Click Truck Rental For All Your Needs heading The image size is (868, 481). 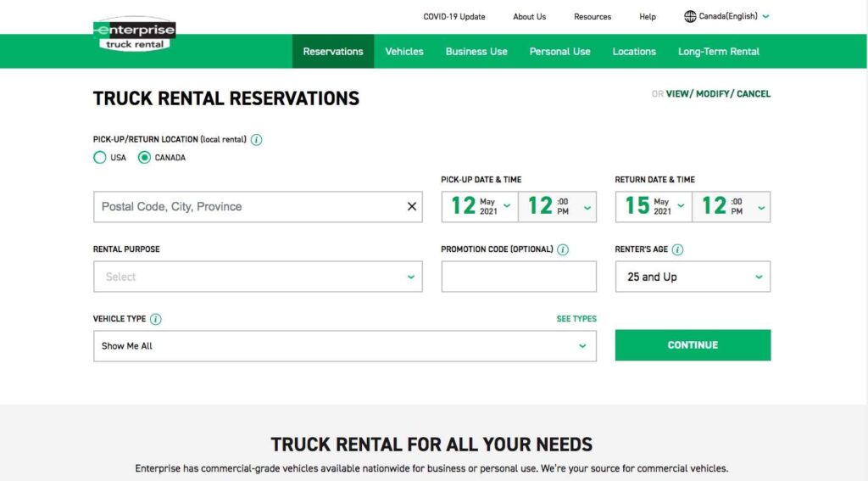point(431,445)
